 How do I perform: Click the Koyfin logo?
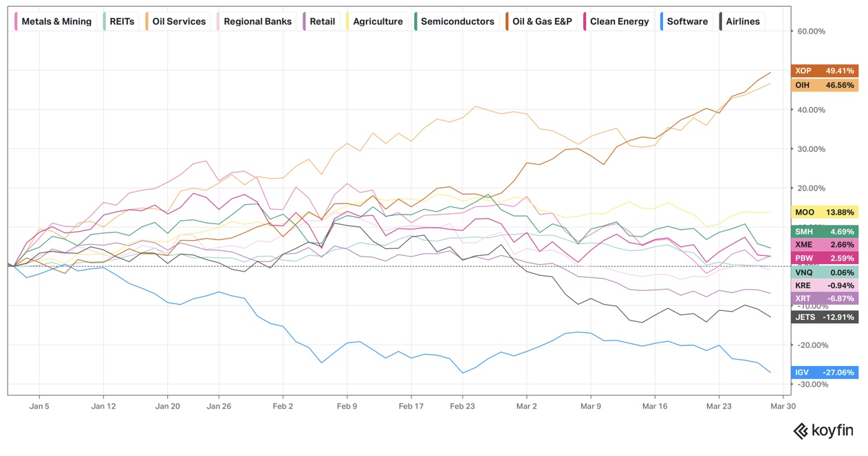pyautogui.click(x=823, y=431)
